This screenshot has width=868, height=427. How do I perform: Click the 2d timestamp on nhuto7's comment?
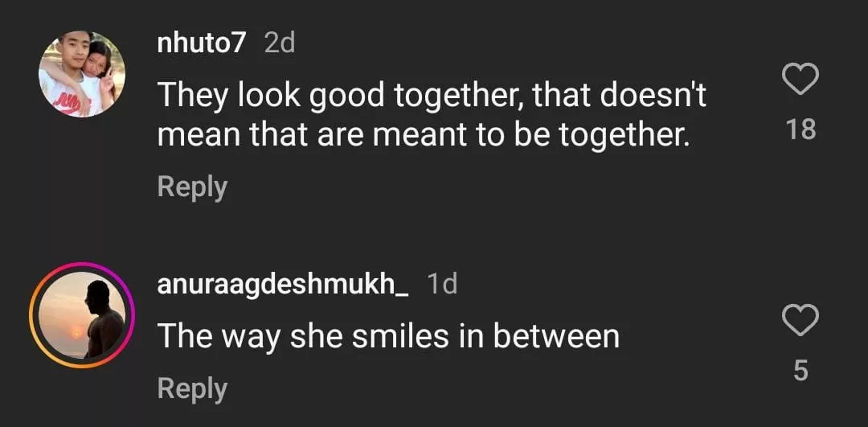(280, 43)
